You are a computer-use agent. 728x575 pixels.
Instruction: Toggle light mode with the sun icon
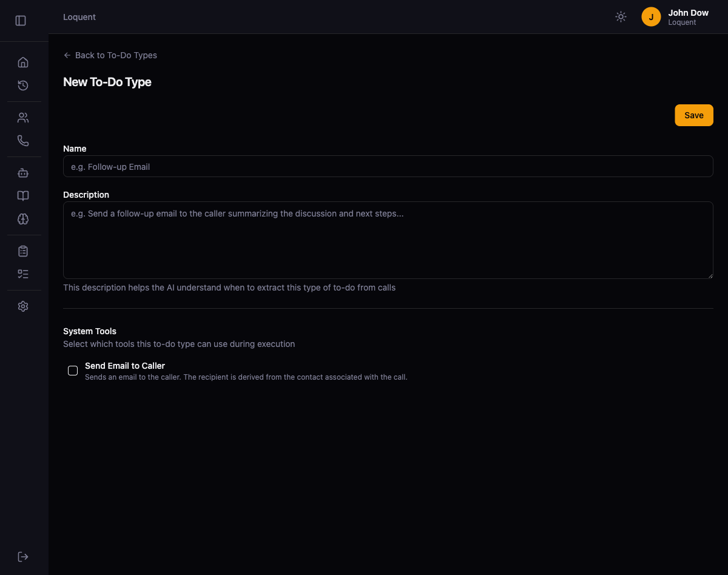click(621, 16)
